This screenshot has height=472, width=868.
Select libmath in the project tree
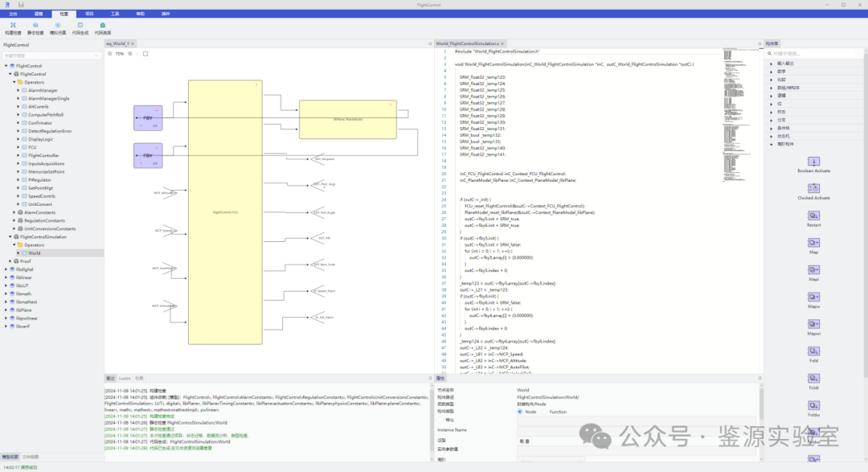[23, 293]
